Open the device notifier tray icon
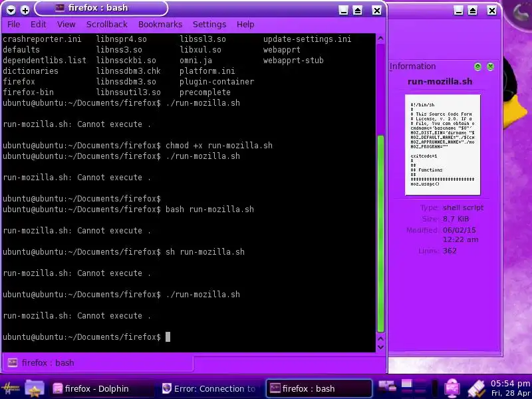The width and height of the screenshot is (532, 399). coord(476,388)
